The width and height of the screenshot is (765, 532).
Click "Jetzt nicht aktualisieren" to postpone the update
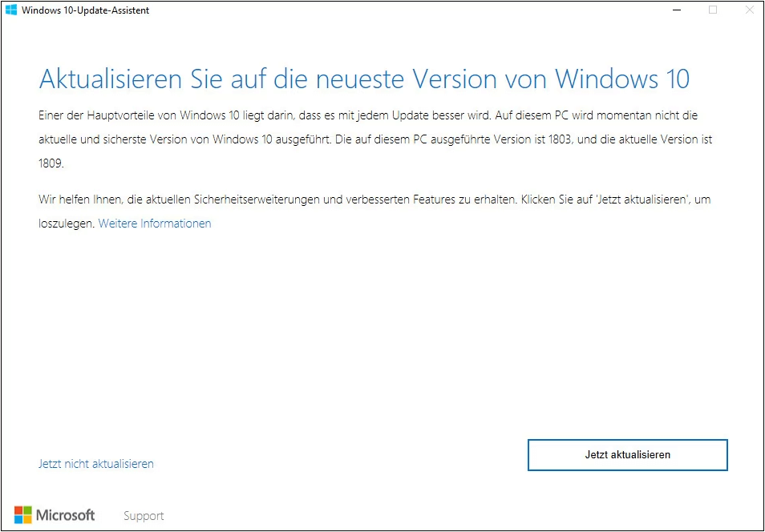[95, 463]
